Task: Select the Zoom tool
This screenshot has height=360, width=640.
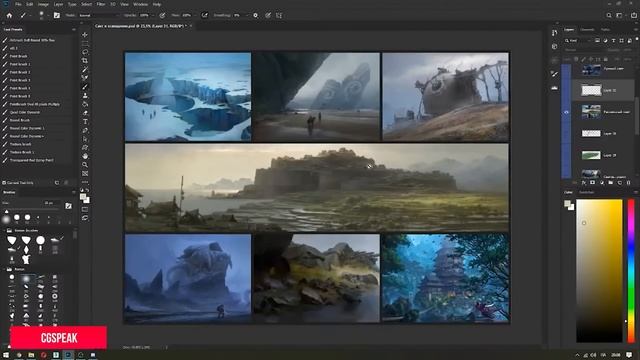Action: (x=85, y=164)
